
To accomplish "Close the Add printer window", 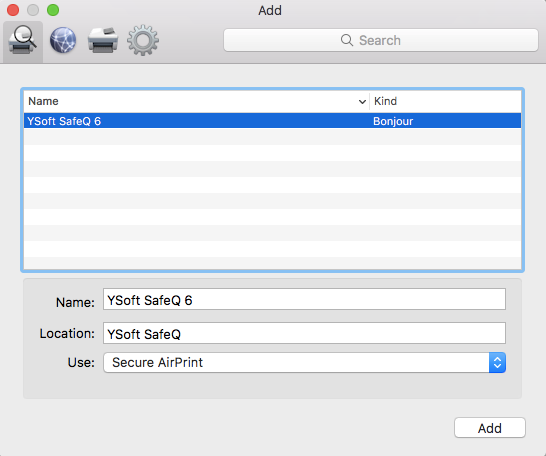I will click(x=13, y=10).
